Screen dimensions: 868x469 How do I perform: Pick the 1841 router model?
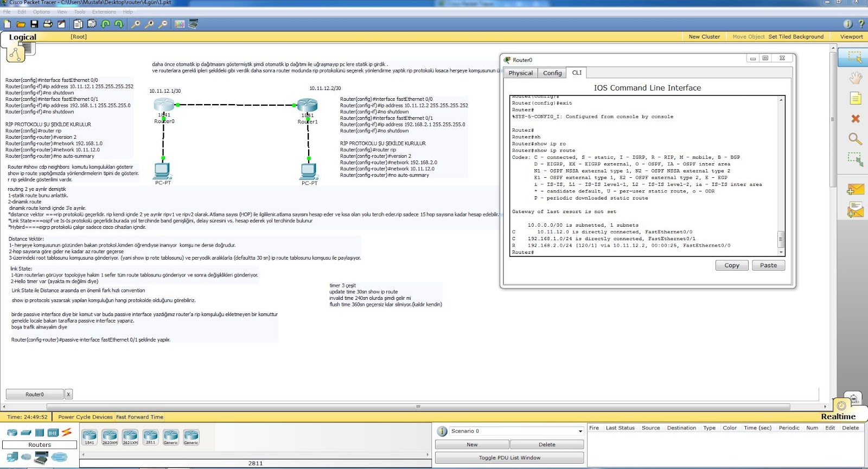point(90,437)
